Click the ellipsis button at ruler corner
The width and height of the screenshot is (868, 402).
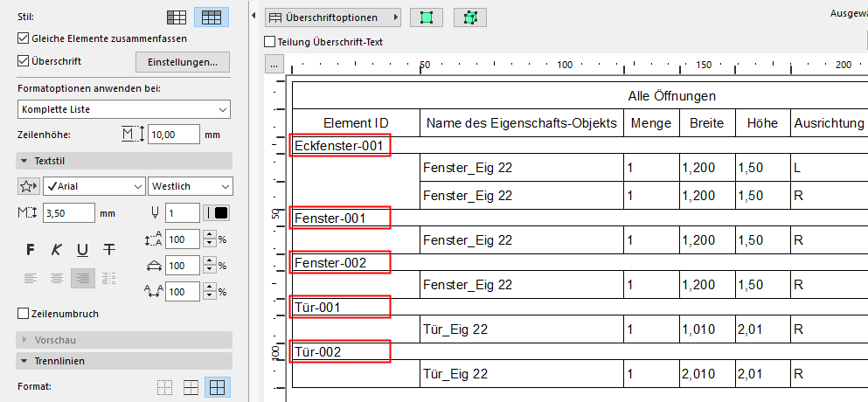tap(274, 64)
